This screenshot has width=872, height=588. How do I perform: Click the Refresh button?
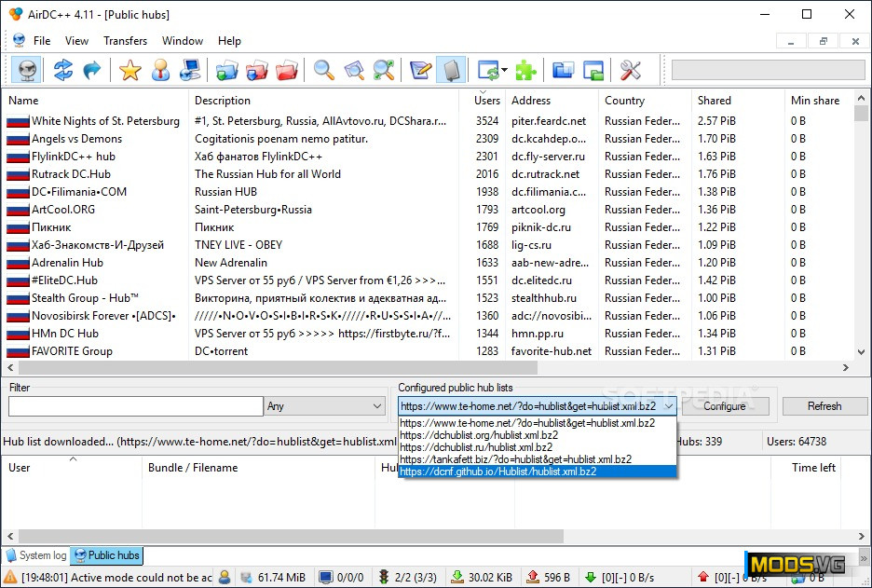click(x=824, y=406)
